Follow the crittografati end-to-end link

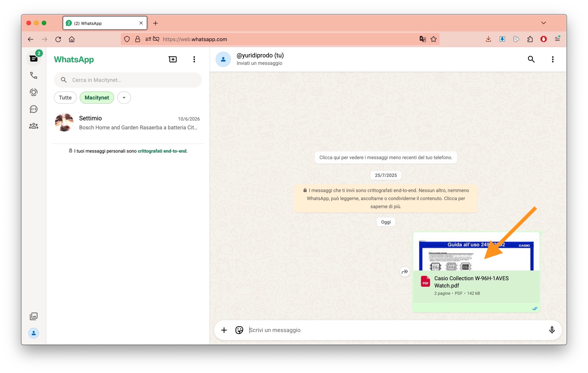coord(162,151)
